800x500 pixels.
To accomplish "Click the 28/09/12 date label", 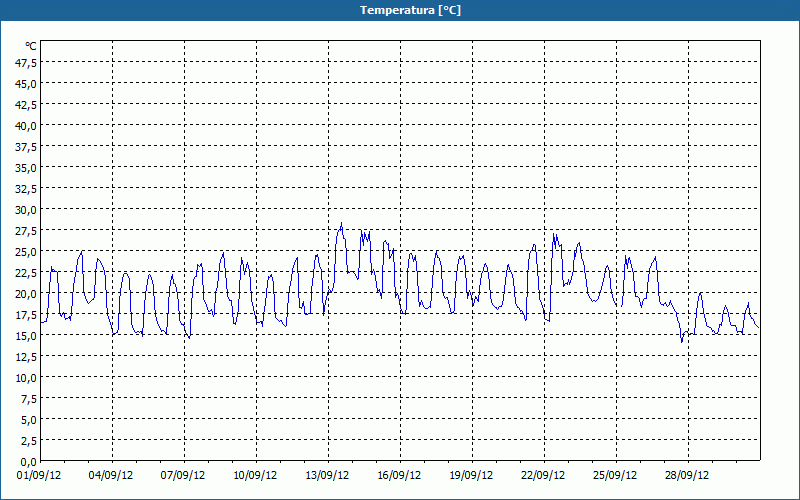I will coord(687,475).
